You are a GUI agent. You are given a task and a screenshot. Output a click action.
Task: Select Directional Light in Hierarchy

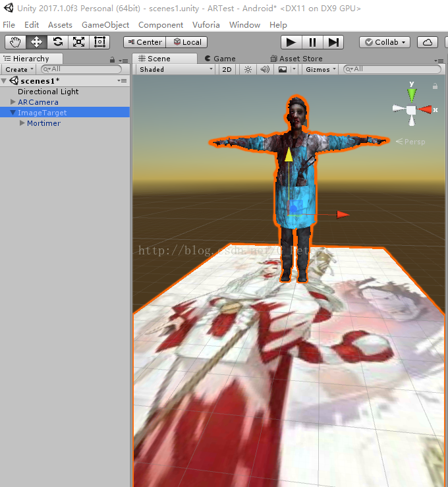(x=48, y=92)
